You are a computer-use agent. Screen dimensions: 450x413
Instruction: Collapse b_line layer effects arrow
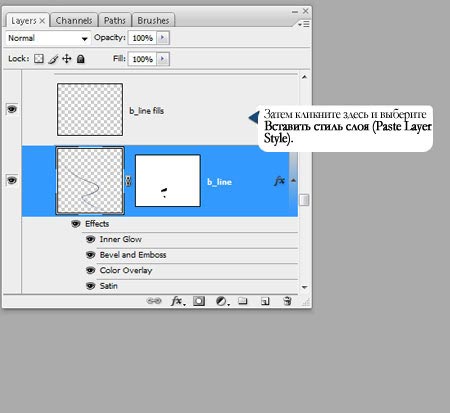(x=293, y=181)
